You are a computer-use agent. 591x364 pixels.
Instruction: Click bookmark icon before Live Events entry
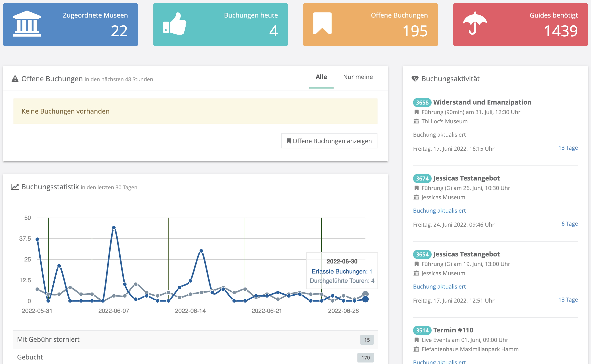(416, 340)
